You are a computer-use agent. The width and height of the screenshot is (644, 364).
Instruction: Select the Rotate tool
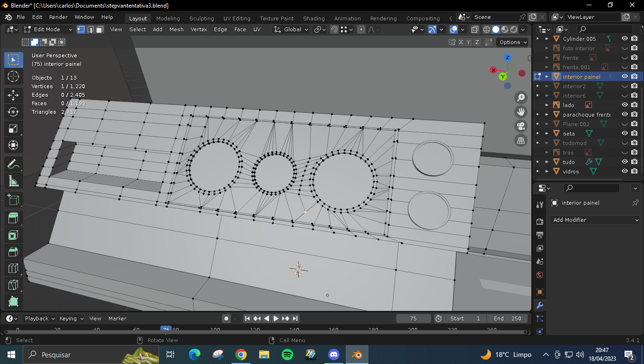[x=13, y=112]
